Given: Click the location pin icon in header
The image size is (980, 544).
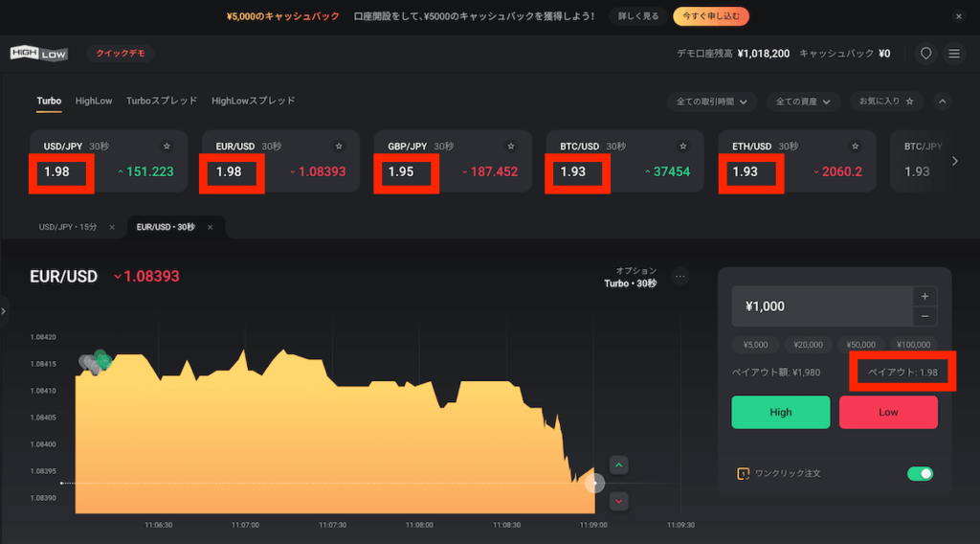Looking at the screenshot, I should (925, 54).
